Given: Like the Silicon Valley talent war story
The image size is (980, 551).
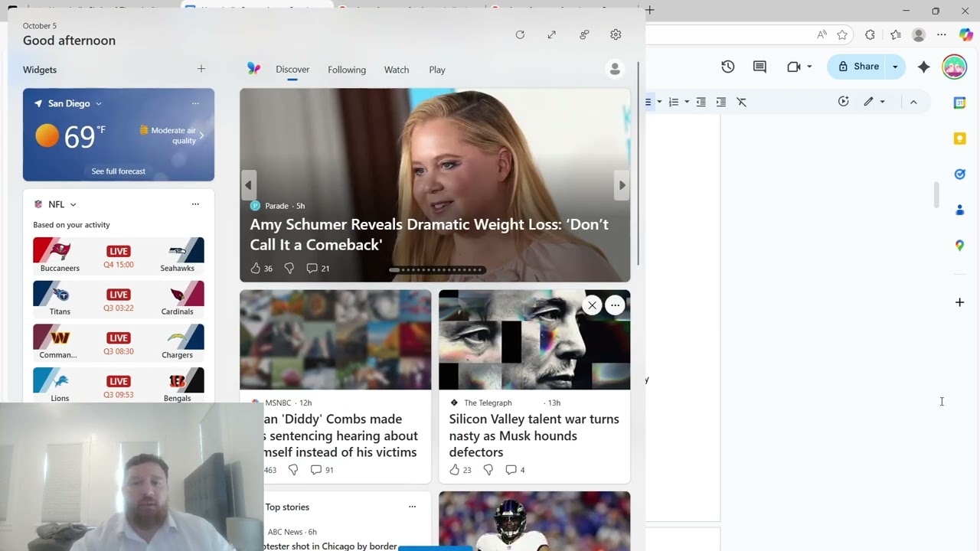Looking at the screenshot, I should [x=460, y=470].
